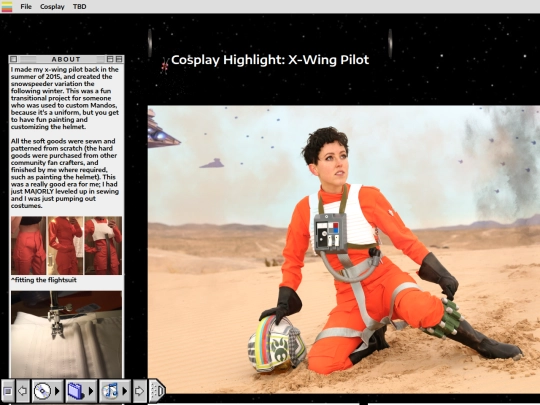Click the rainbow Apple logo menu
Viewport: 540px width, 405px height.
coord(7,7)
